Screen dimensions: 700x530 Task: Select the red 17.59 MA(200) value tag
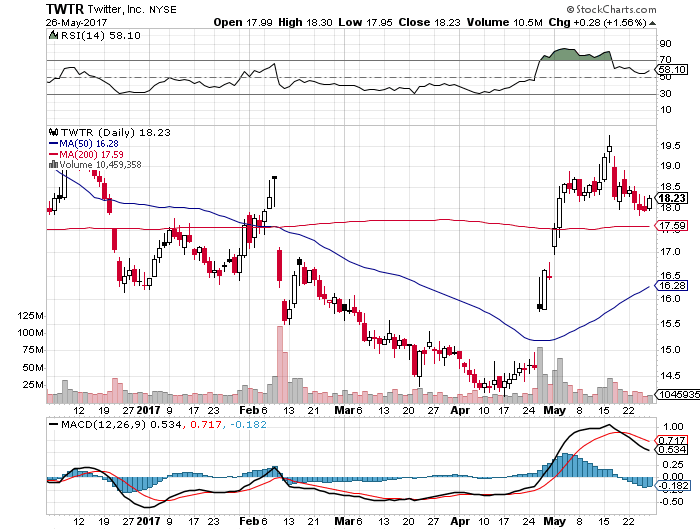coord(670,227)
